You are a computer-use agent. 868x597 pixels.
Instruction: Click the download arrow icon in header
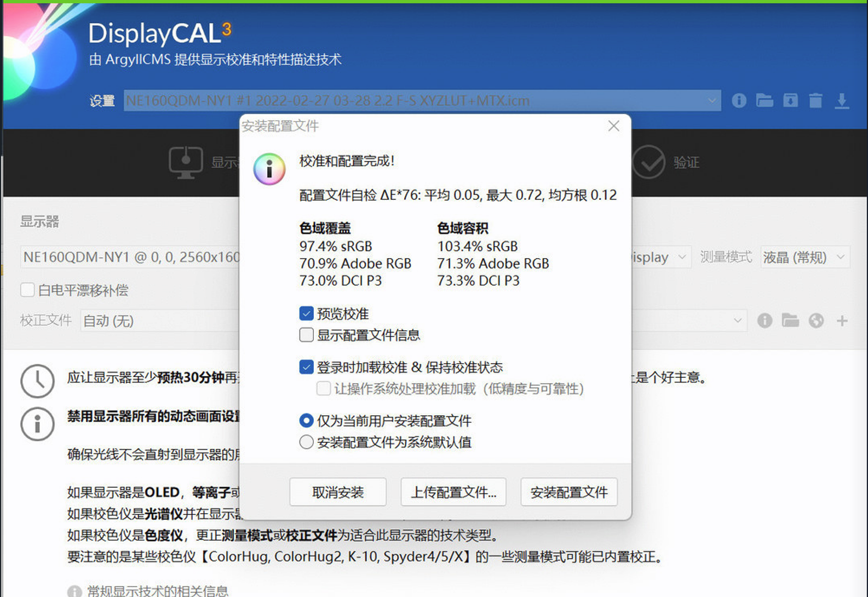point(842,101)
